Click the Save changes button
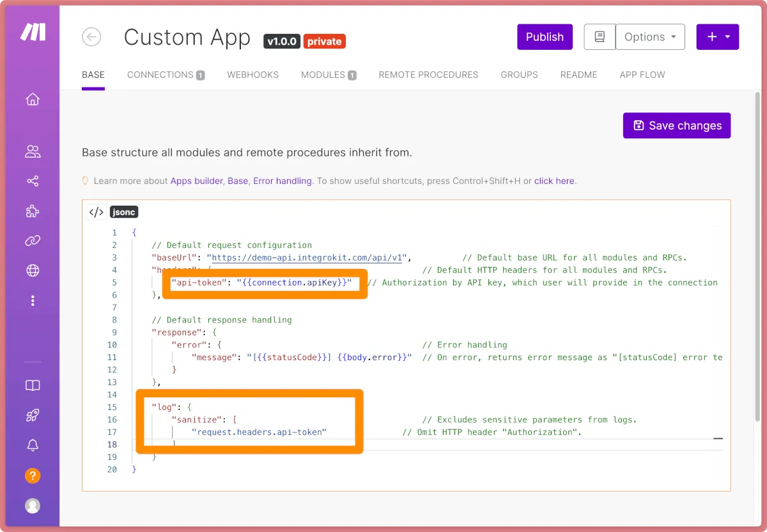This screenshot has width=767, height=532. tap(677, 126)
